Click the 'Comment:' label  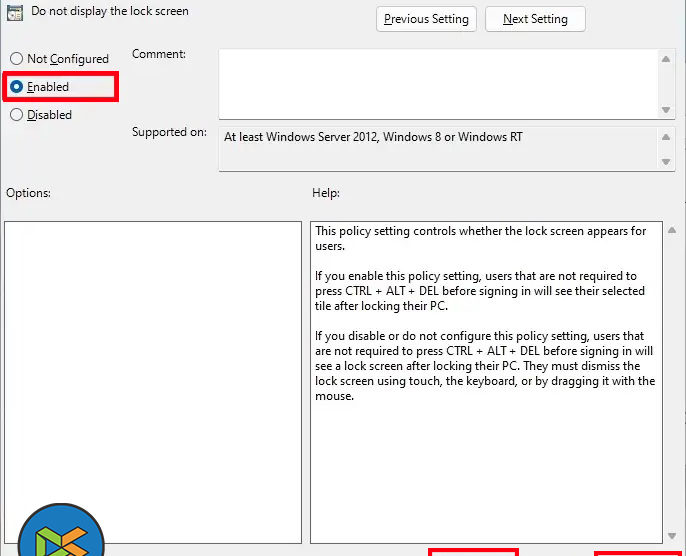(x=159, y=54)
